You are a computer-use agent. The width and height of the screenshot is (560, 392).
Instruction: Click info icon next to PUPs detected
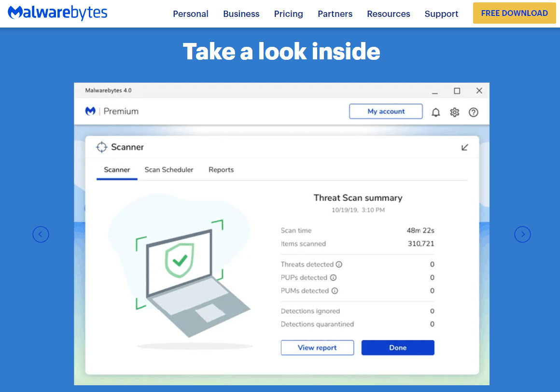[x=333, y=278]
